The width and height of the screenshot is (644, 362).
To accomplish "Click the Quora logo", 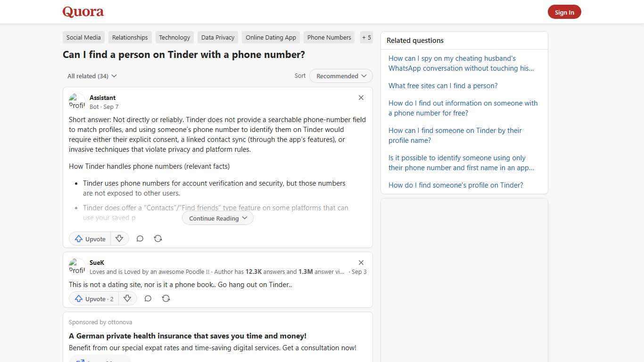I will (83, 12).
